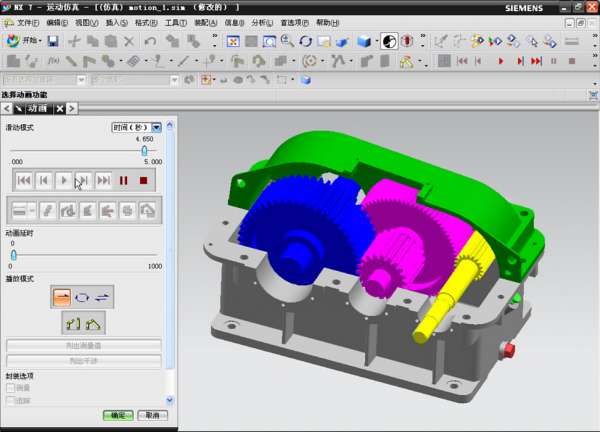Click the grayed 列出测量值 button
This screenshot has height=432, width=600.
(x=84, y=346)
